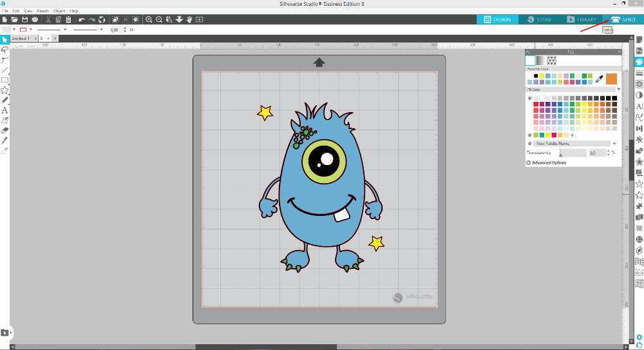This screenshot has height=350, width=644.
Task: Pick the eyedropper in Fill panel
Action: (x=599, y=79)
